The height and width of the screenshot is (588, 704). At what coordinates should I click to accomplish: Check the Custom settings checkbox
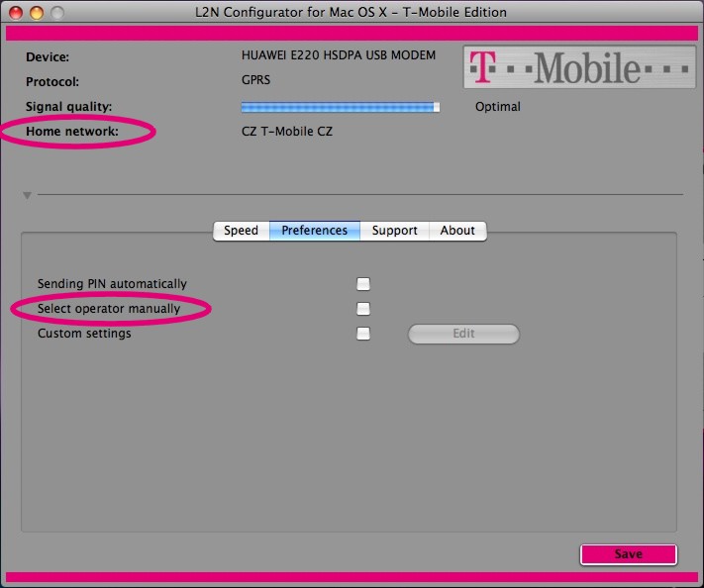coord(363,334)
